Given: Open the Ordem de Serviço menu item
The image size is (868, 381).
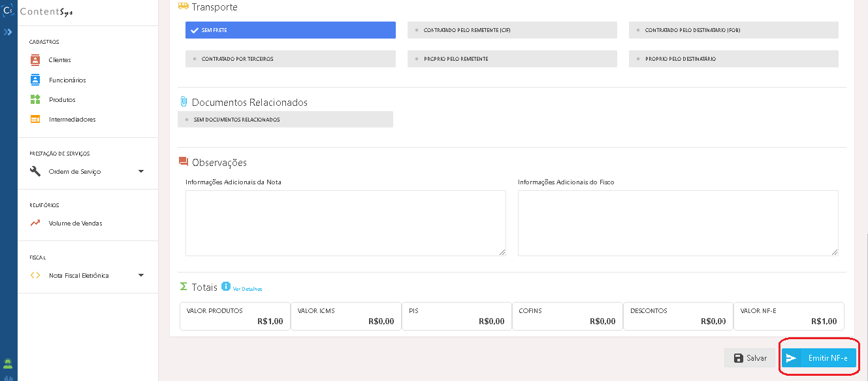Looking at the screenshot, I should point(74,172).
